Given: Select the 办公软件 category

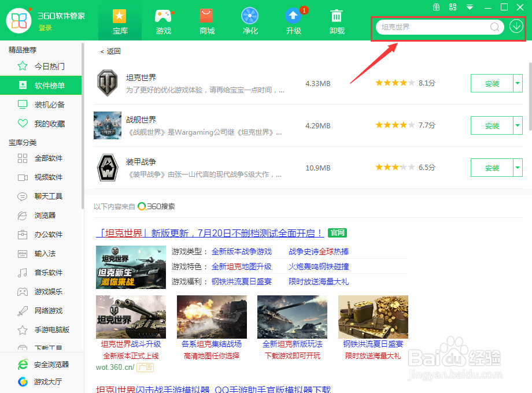Looking at the screenshot, I should (40, 234).
